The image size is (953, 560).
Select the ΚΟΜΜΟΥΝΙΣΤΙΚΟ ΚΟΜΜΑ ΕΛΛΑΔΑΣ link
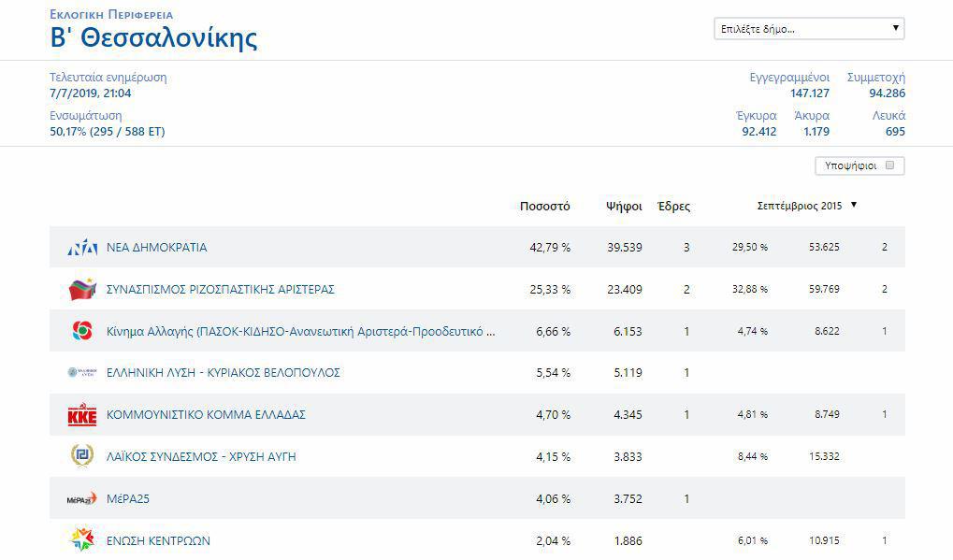207,415
